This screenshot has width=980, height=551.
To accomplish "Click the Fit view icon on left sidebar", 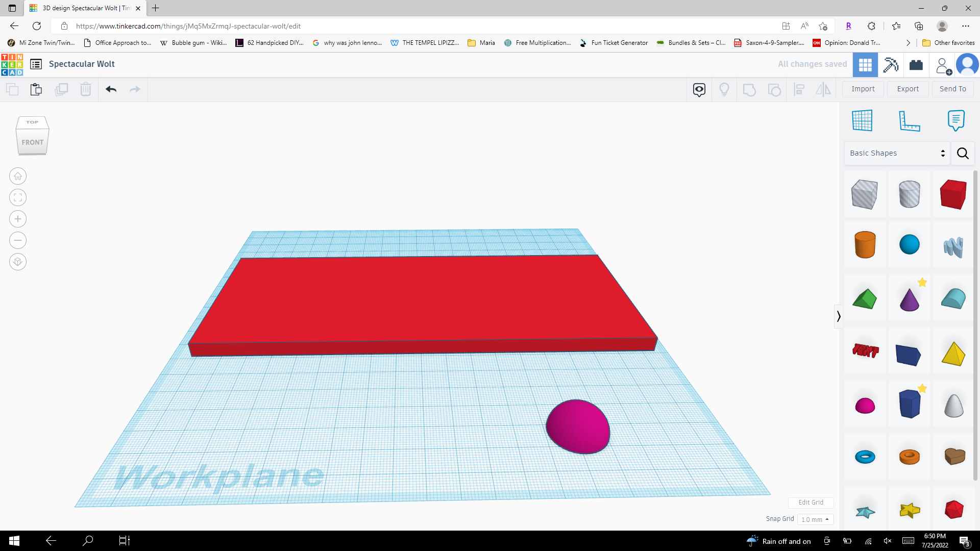I will [17, 197].
